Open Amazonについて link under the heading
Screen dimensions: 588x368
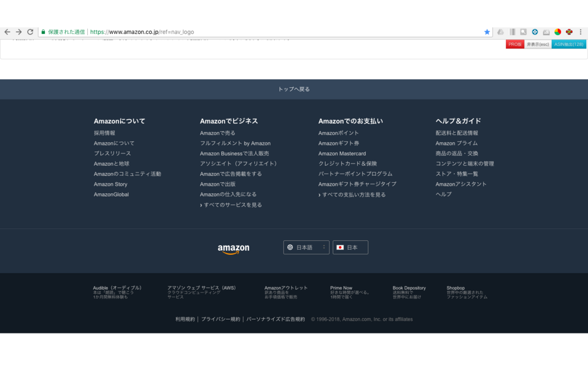(114, 143)
